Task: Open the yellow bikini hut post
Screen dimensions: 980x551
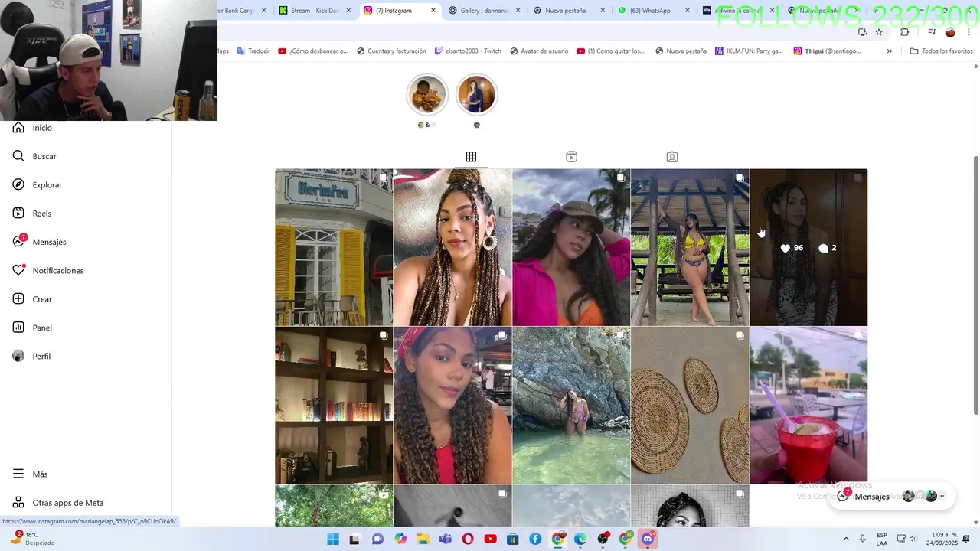Action: (690, 247)
